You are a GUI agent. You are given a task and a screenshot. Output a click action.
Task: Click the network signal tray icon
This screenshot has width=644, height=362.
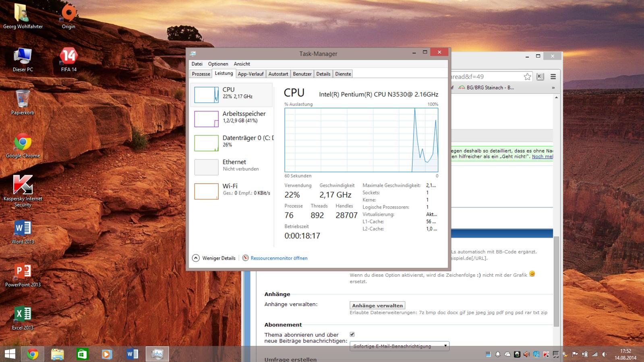point(594,354)
